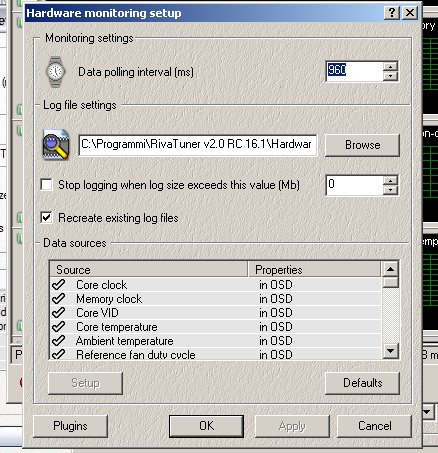Increase log size limit with up arrow
The height and width of the screenshot is (453, 438).
[x=390, y=180]
